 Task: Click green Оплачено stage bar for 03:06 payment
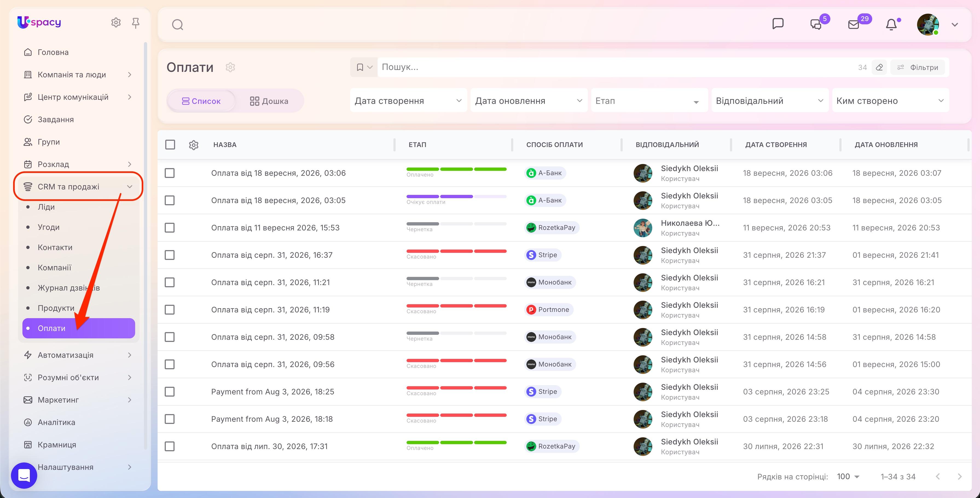point(456,169)
